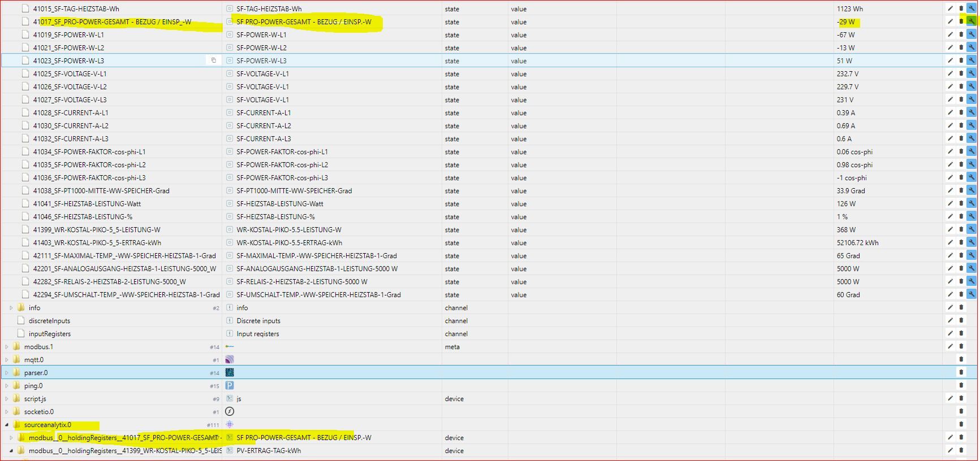Click the value '33.9 Grad'
Image resolution: width=980 pixels, height=461 pixels.
tap(851, 191)
